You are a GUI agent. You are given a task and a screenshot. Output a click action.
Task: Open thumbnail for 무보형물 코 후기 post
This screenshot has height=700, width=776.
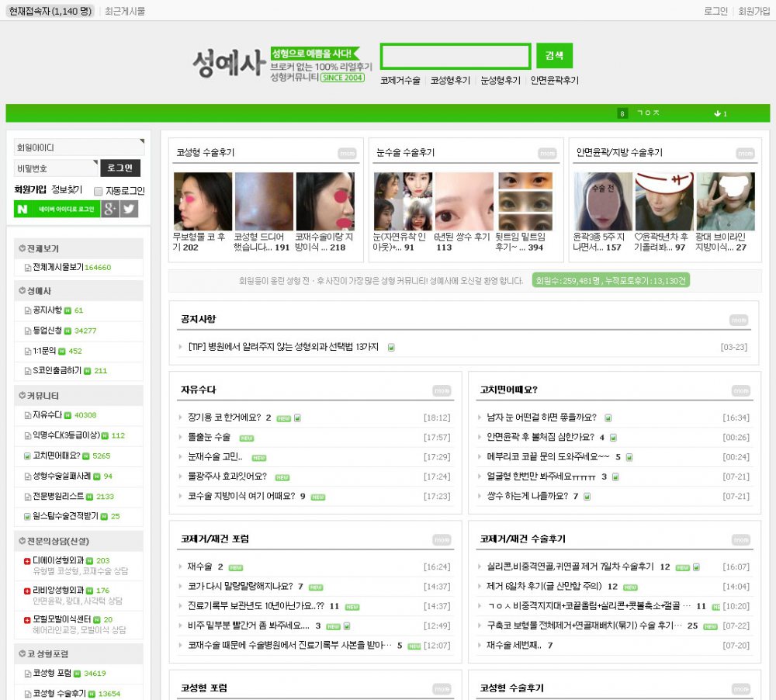tap(203, 202)
